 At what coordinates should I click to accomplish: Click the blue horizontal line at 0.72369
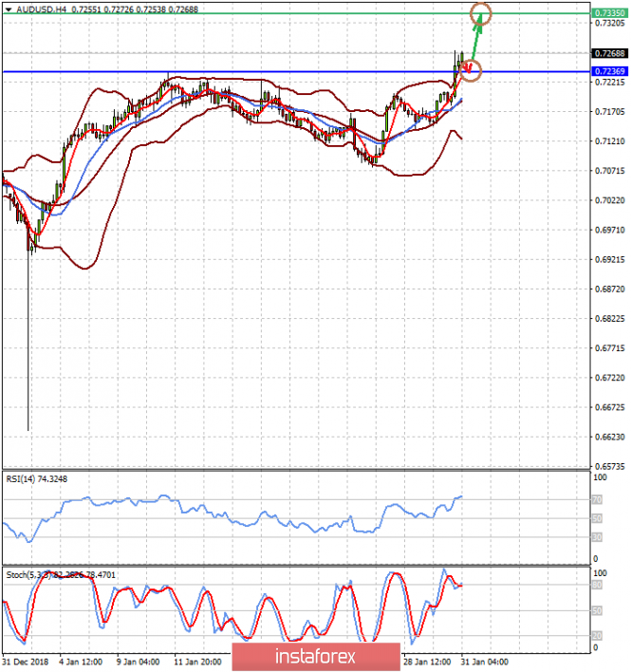click(x=237, y=71)
